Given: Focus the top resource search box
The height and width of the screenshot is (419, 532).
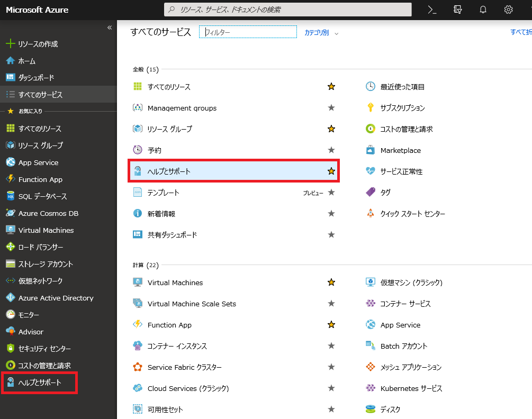Looking at the screenshot, I should pyautogui.click(x=288, y=10).
